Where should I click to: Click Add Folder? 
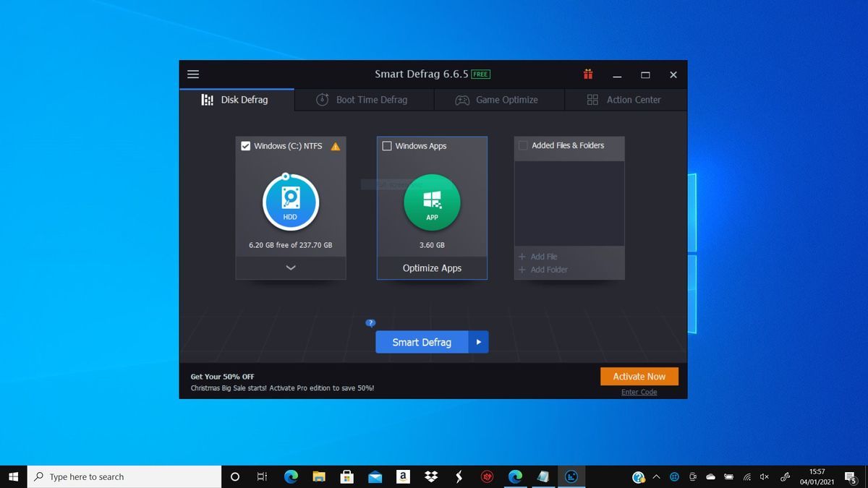pos(543,270)
